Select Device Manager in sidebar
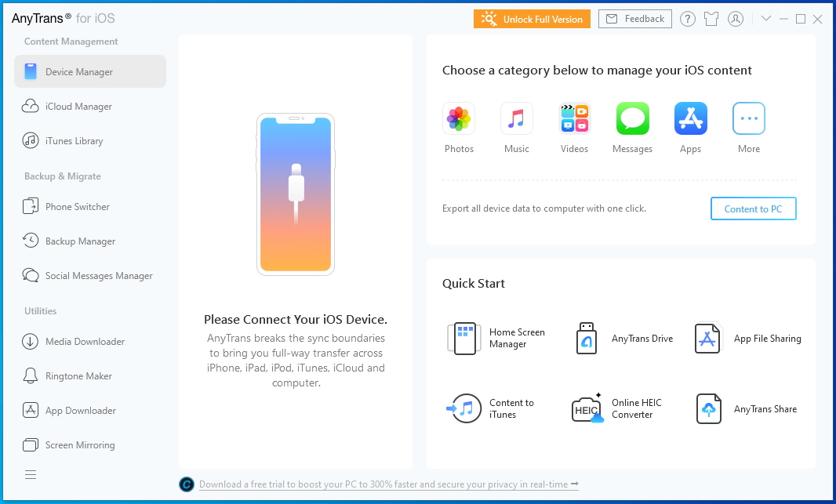The width and height of the screenshot is (836, 504). tap(90, 71)
